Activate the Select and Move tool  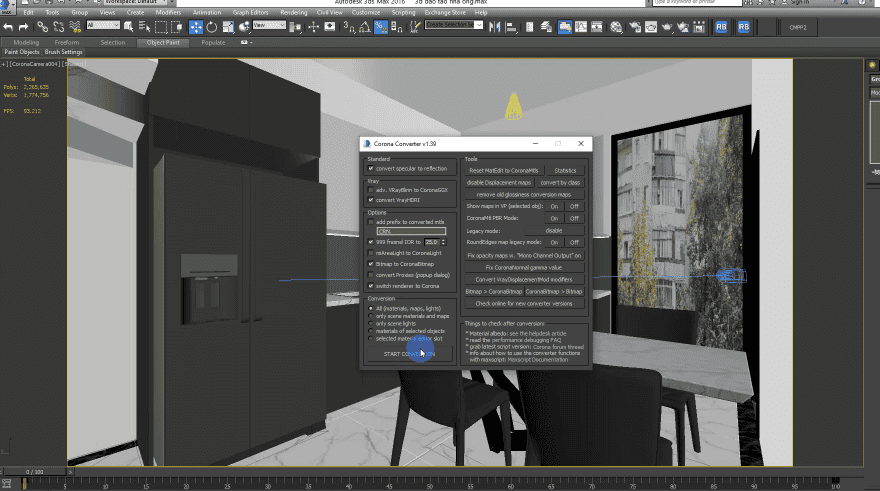click(195, 27)
